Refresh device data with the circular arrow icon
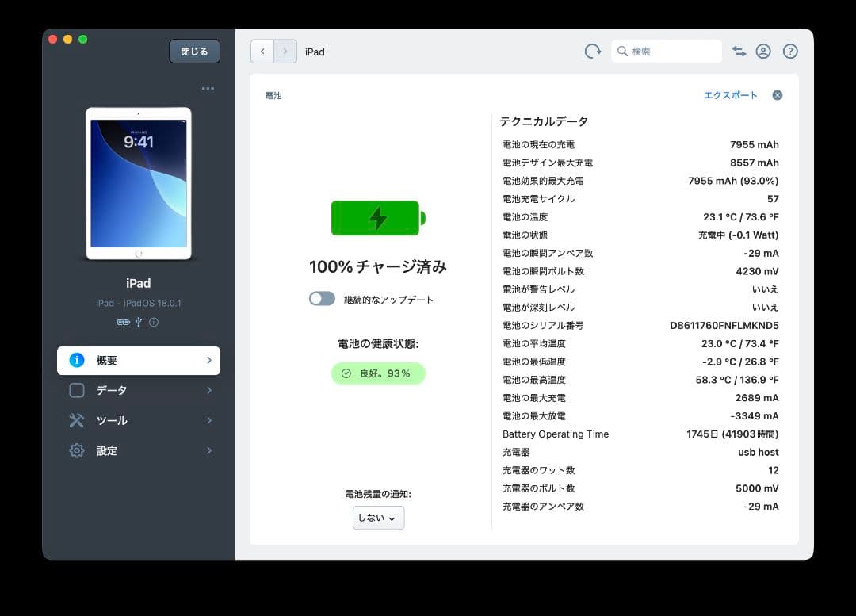The image size is (856, 616). (x=593, y=51)
